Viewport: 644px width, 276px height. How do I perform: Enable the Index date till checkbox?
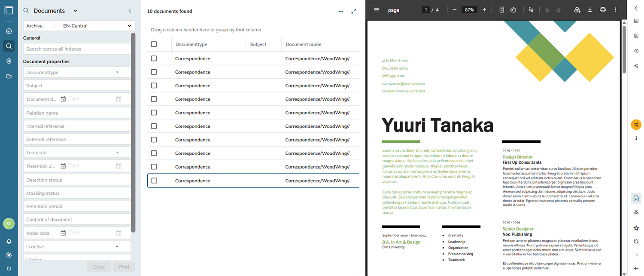[70, 233]
